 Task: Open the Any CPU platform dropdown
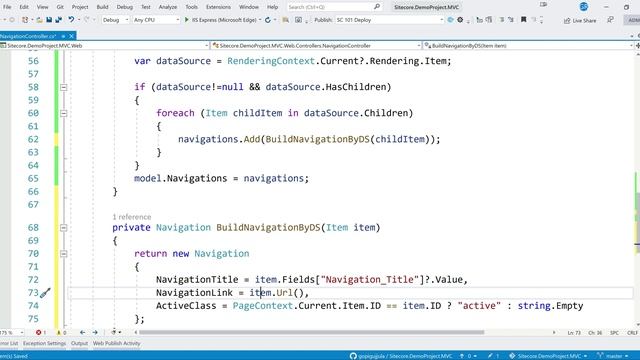click(156, 20)
